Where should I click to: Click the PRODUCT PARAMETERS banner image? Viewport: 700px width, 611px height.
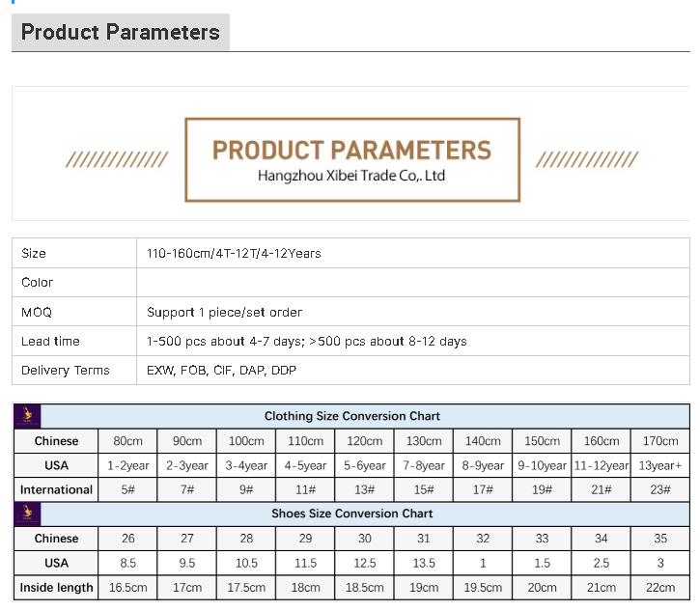(x=351, y=159)
